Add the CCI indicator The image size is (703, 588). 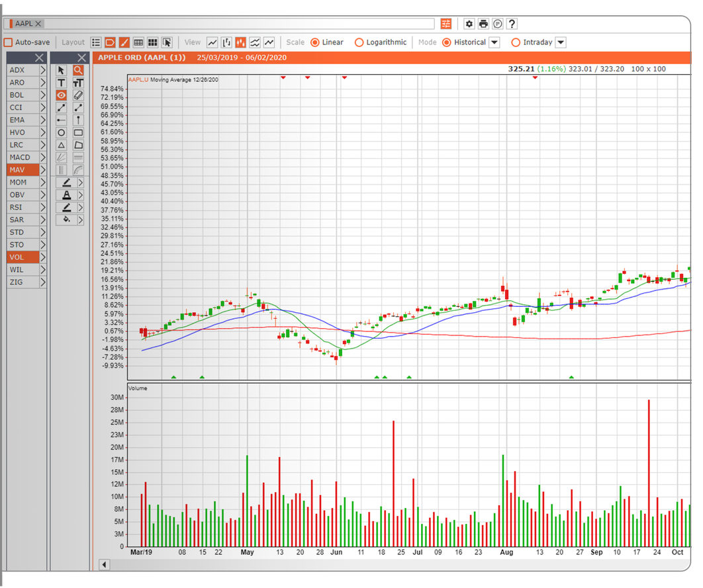[x=23, y=107]
